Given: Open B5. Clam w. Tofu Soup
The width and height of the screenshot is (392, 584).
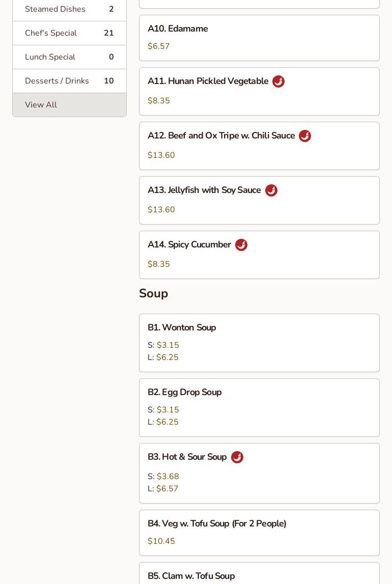Looking at the screenshot, I should 259,575.
